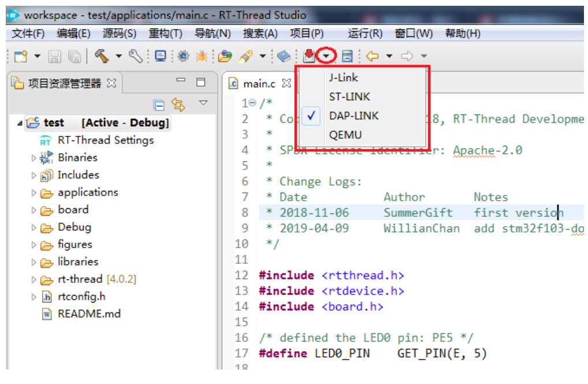This screenshot has width=588, height=384.
Task: Expand the figures folder
Action: [x=34, y=245]
